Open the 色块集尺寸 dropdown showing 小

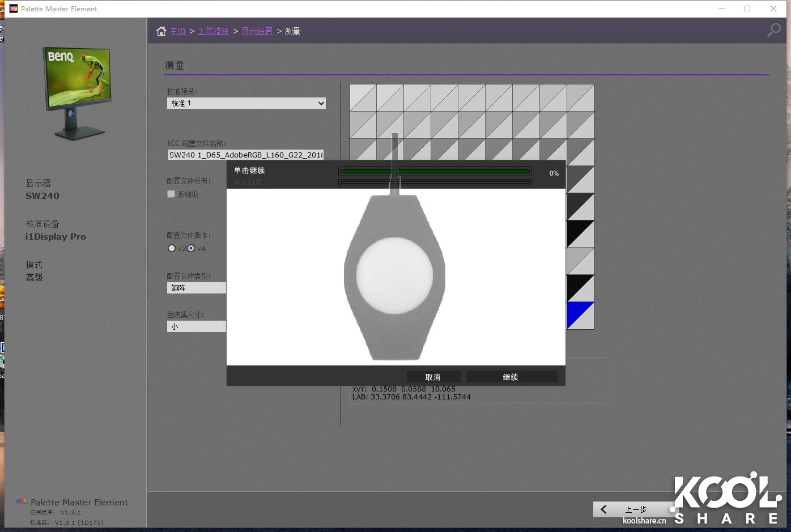pos(196,326)
